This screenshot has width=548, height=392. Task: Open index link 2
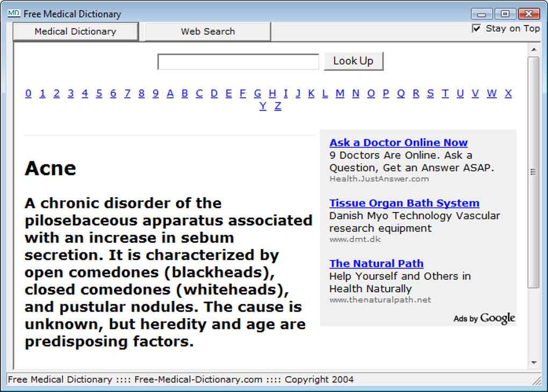56,93
